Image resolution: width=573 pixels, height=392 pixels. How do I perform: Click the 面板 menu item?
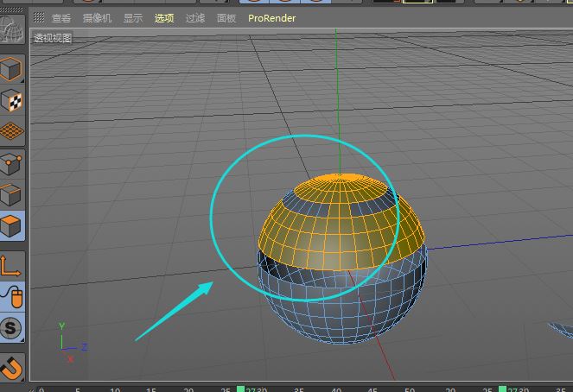(226, 17)
